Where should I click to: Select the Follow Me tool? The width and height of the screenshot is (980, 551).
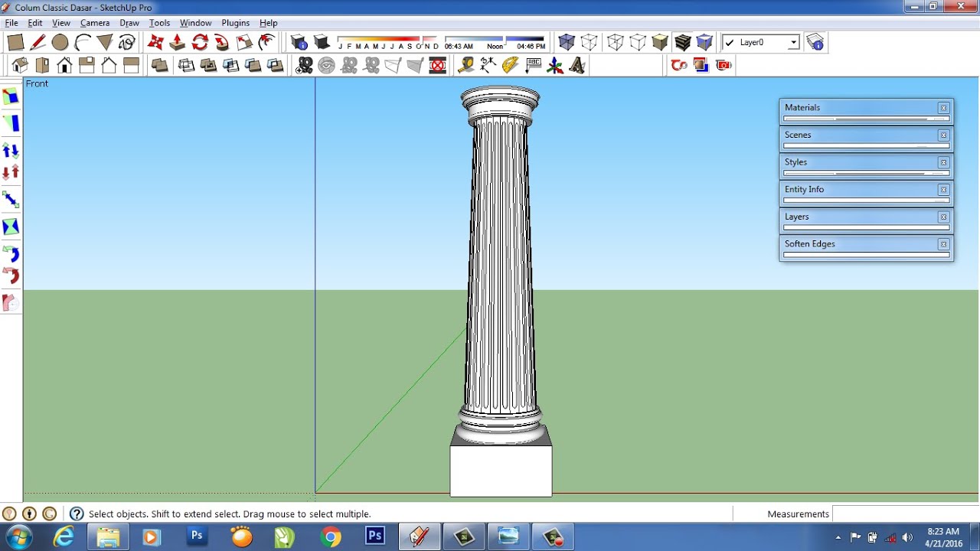(x=222, y=43)
